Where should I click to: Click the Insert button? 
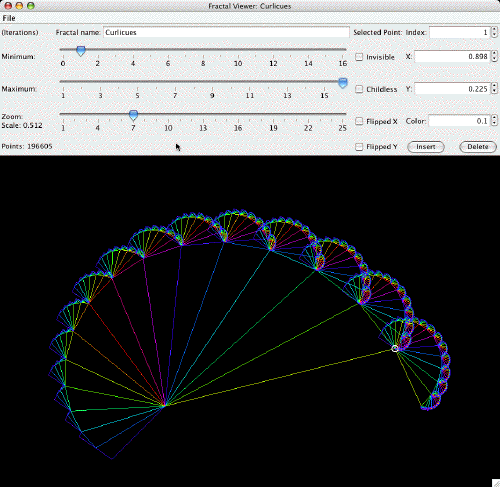(x=426, y=147)
